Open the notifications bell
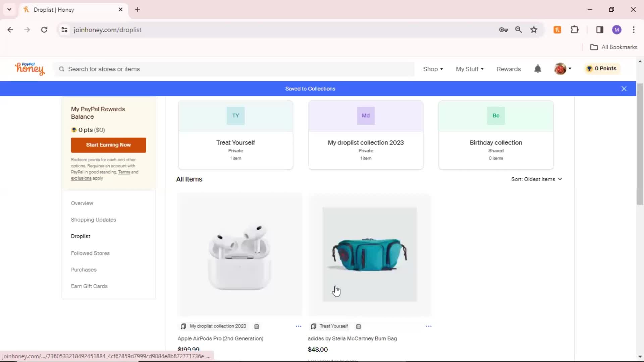Viewport: 644px width, 362px height. (538, 69)
